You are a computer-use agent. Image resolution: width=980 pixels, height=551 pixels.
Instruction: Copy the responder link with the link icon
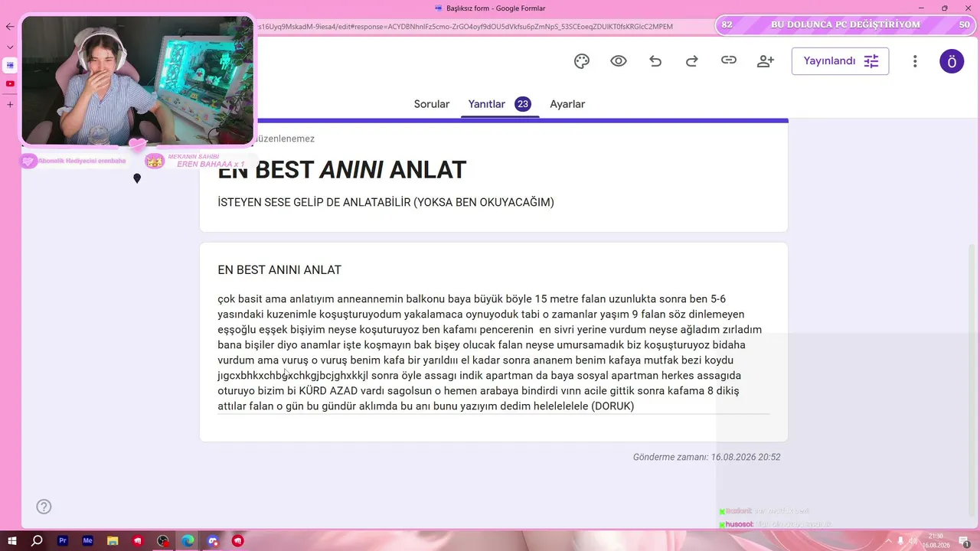[729, 60]
